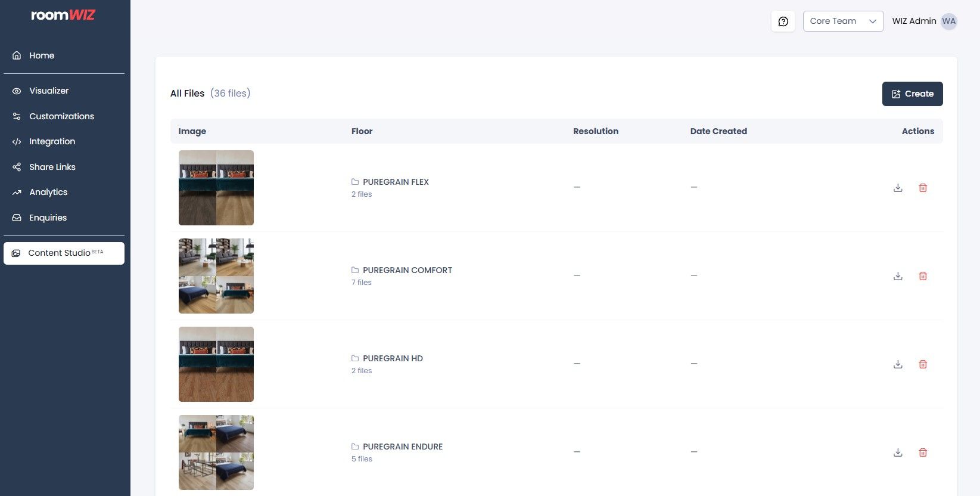980x496 pixels.
Task: Click the Visualizer eye icon
Action: tap(17, 91)
